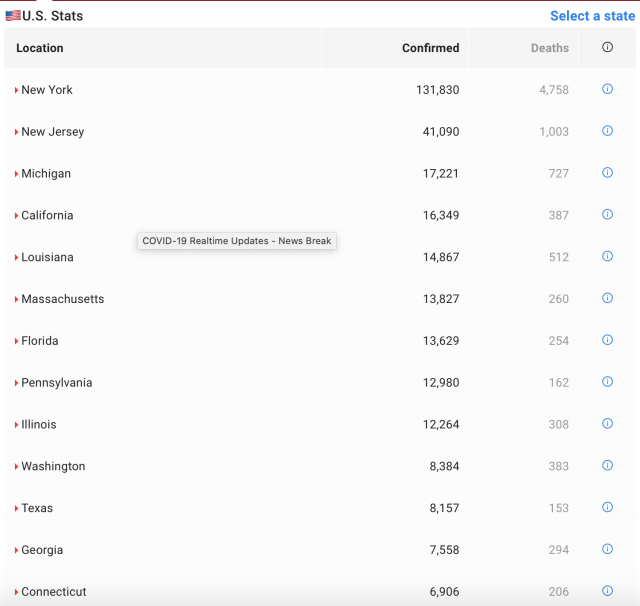Viewport: 640px width, 606px height.
Task: Click the info icon in New York row
Action: [607, 89]
